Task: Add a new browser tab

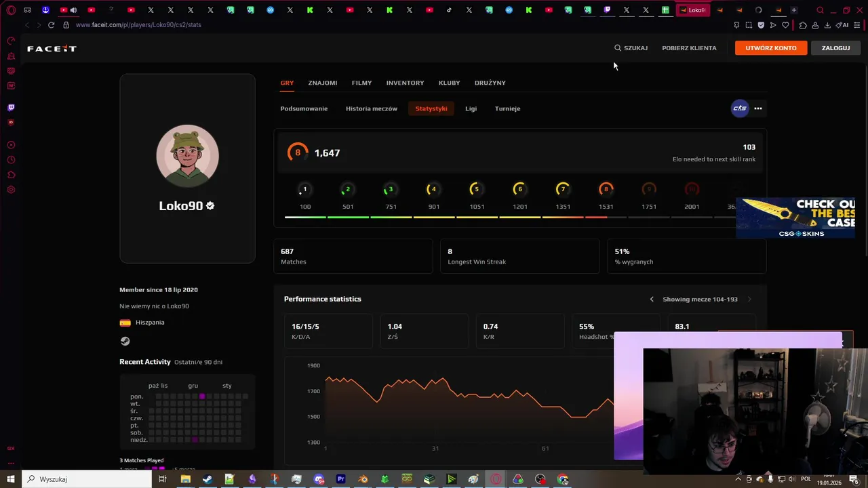Action: (793, 10)
